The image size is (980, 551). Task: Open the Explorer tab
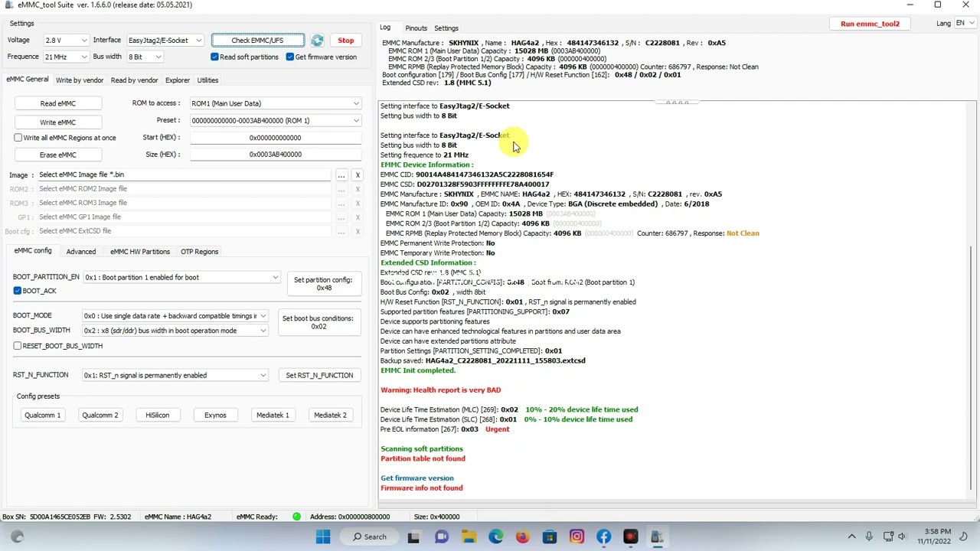[x=177, y=80]
